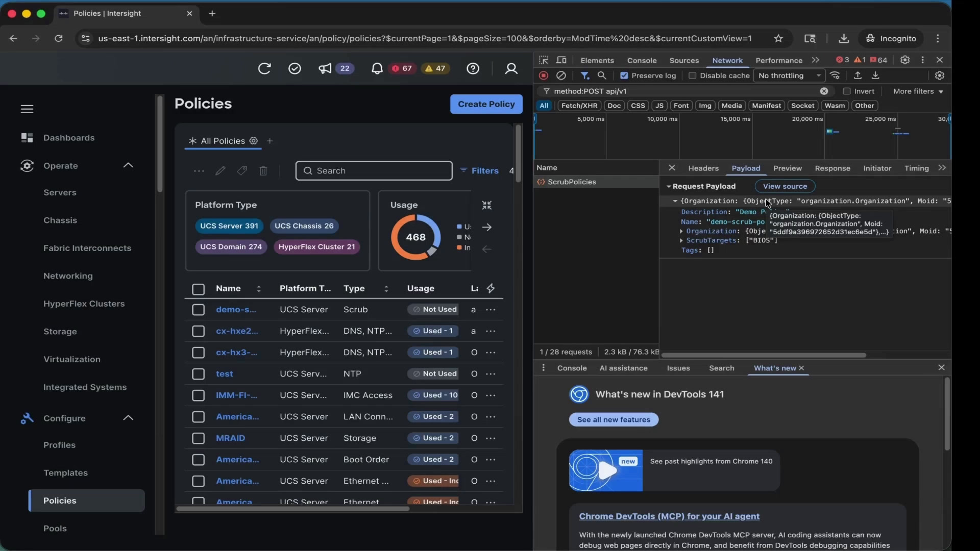Collapse the widgets with the shrink arrows icon
The image size is (980, 551).
(487, 205)
